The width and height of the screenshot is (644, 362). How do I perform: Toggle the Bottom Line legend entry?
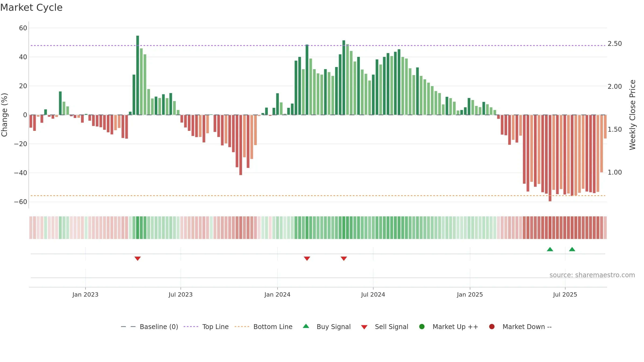click(264, 327)
